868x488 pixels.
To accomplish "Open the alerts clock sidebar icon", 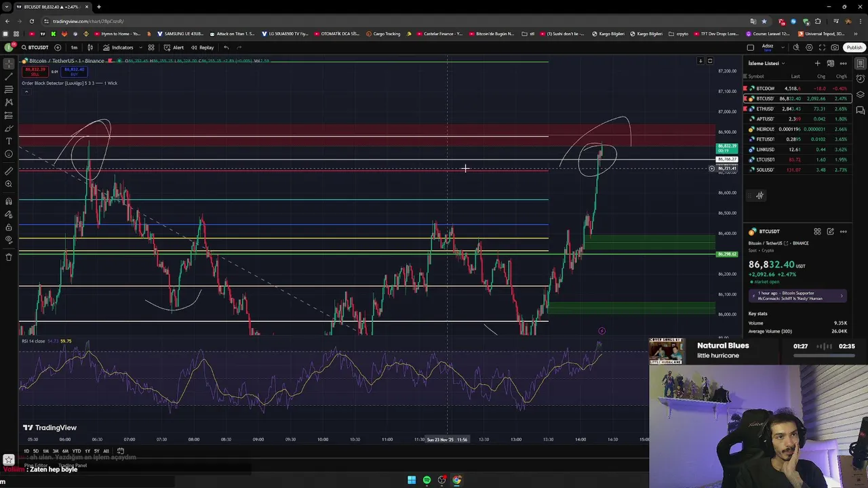I will point(860,79).
